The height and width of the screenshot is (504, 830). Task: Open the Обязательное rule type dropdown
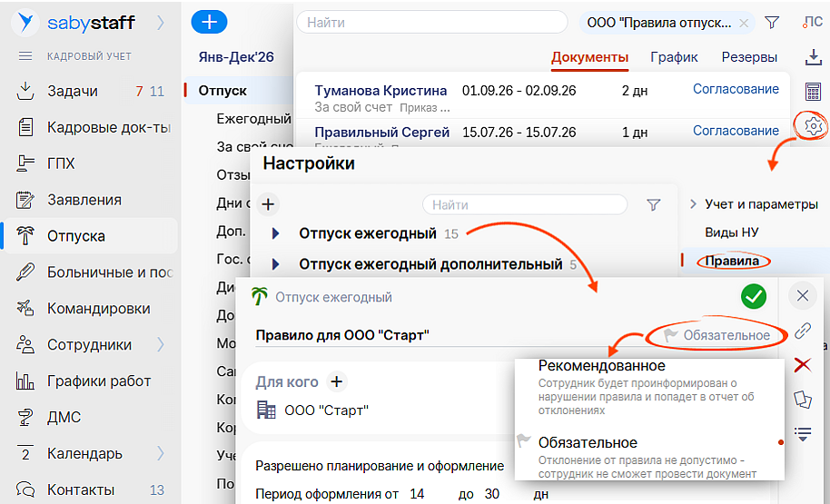click(716, 336)
